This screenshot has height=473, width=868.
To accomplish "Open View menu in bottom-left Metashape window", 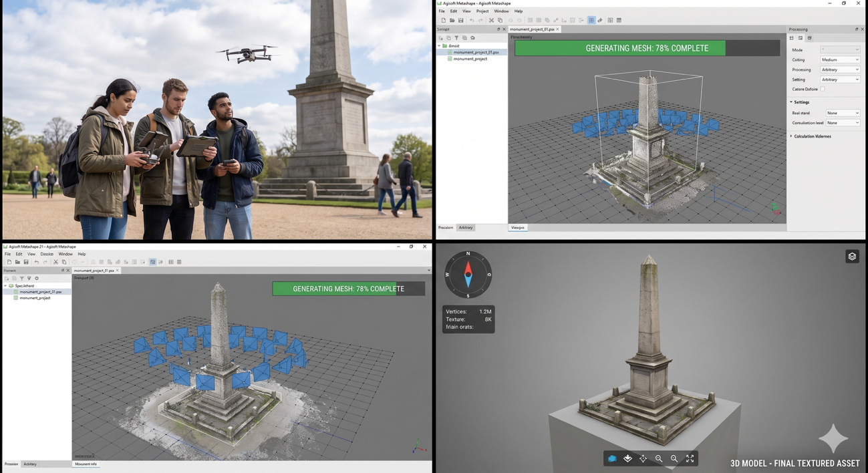I will pos(31,254).
